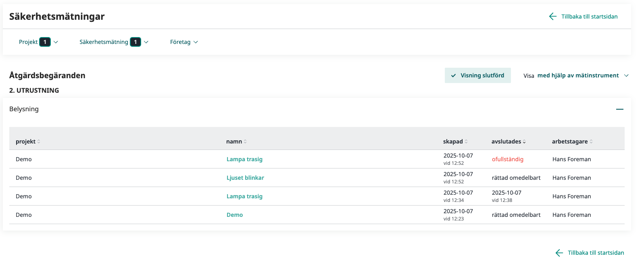Click the Projekt count badge showing 1
Viewport: 644px width, 264px height.
45,42
